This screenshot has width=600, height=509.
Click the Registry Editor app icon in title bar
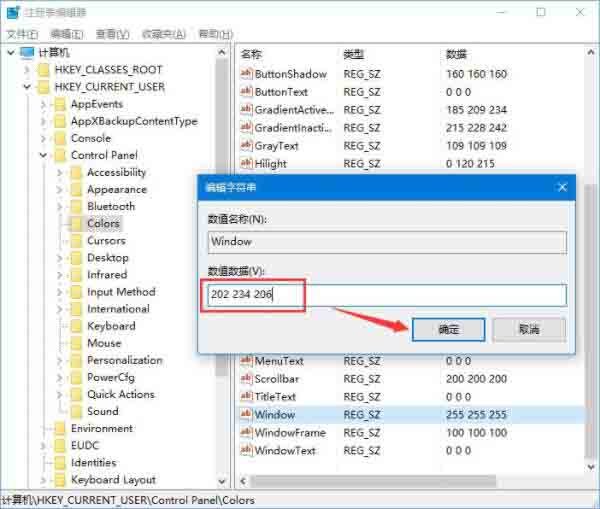coord(13,12)
